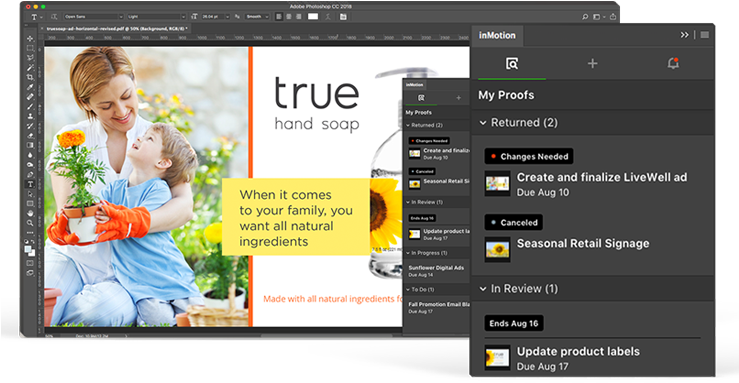Open Seasonal Retail Signage proof in large panel
This screenshot has height=383, width=739.
click(x=583, y=244)
